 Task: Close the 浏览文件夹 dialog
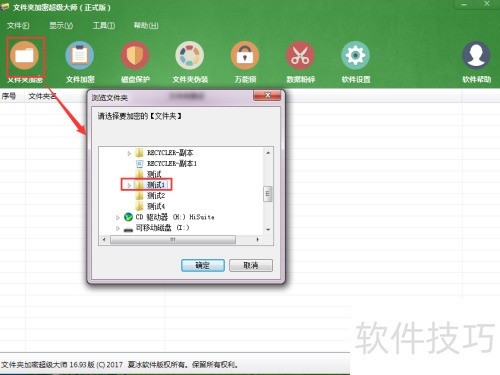click(x=267, y=96)
